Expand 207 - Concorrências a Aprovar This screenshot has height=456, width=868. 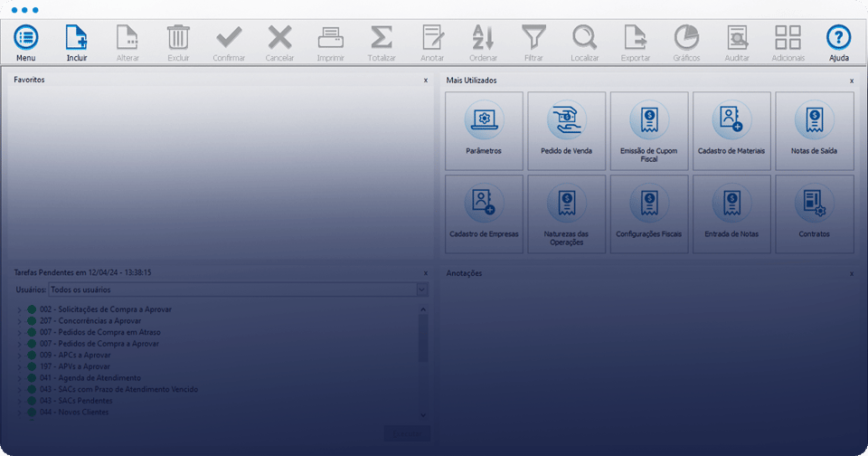click(19, 321)
